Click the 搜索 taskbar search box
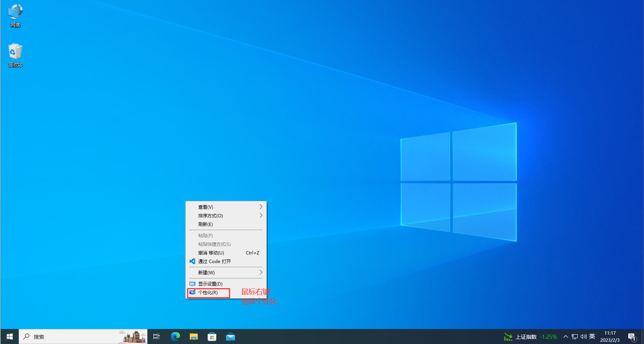The image size is (644, 344). coord(83,337)
